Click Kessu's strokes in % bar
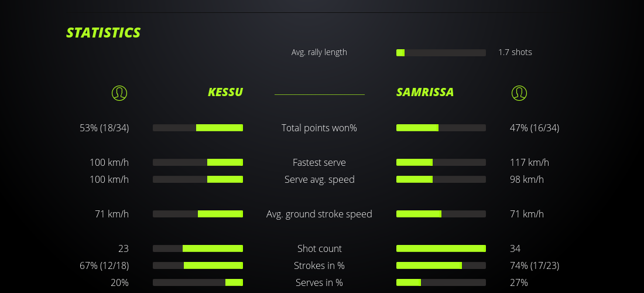Image resolution: width=644 pixels, height=293 pixels. tap(198, 265)
